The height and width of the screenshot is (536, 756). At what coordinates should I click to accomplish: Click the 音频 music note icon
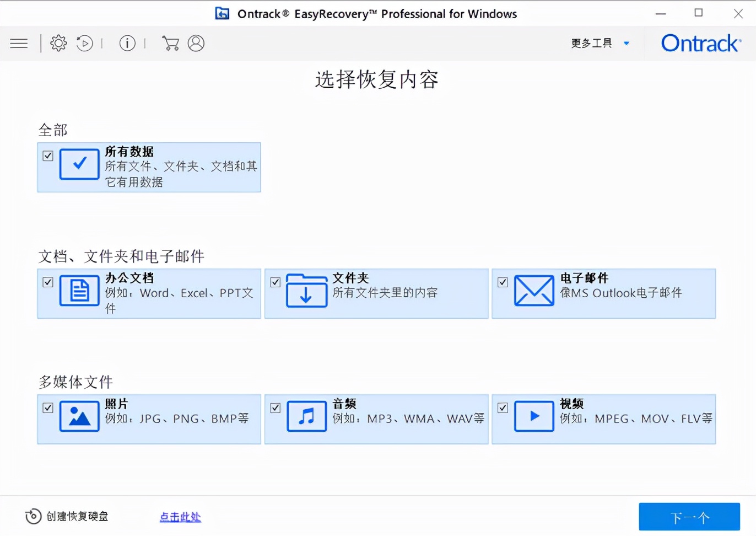pyautogui.click(x=306, y=415)
